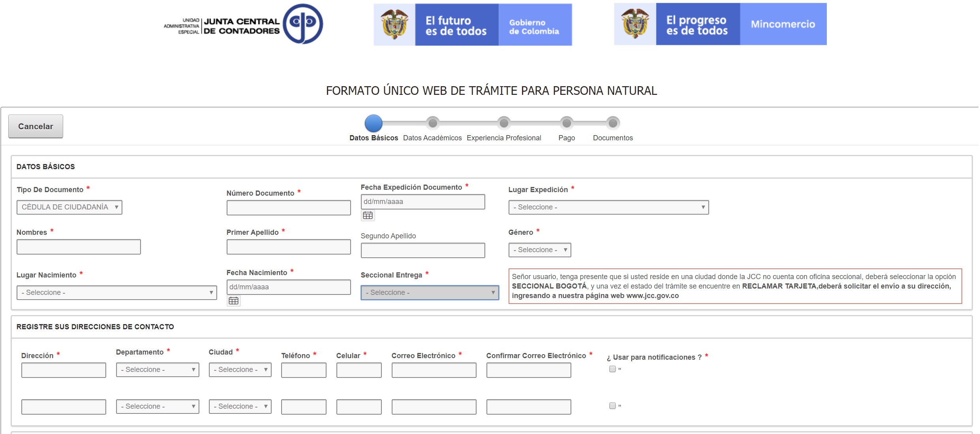This screenshot has width=980, height=434.
Task: Go to Experiencia Profesional step
Action: [x=504, y=128]
